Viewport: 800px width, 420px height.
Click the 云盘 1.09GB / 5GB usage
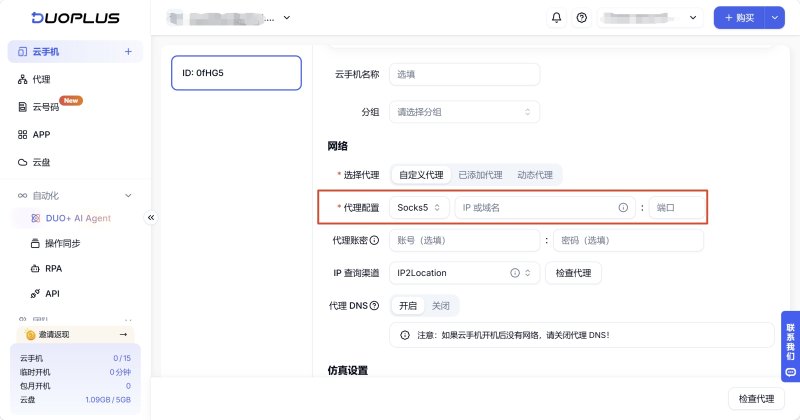[x=75, y=400]
